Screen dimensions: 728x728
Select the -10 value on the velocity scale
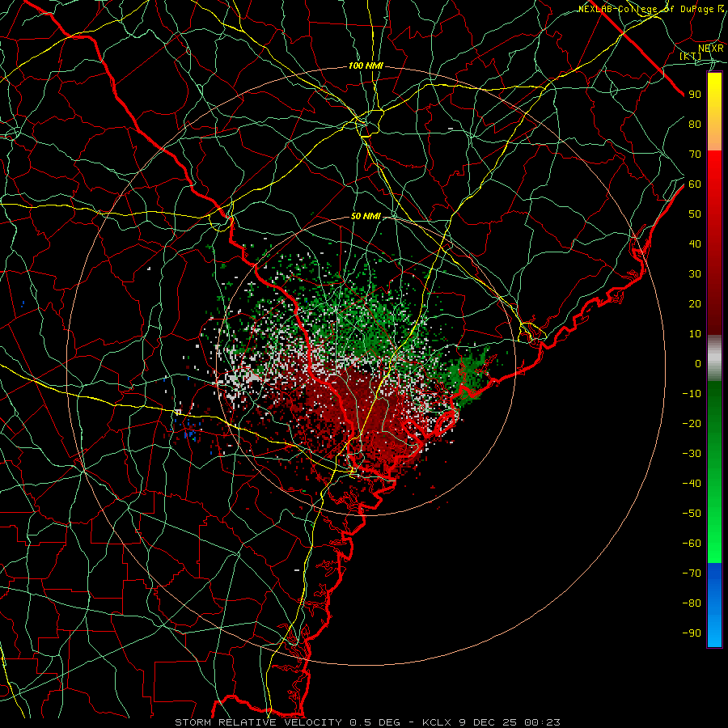click(692, 394)
